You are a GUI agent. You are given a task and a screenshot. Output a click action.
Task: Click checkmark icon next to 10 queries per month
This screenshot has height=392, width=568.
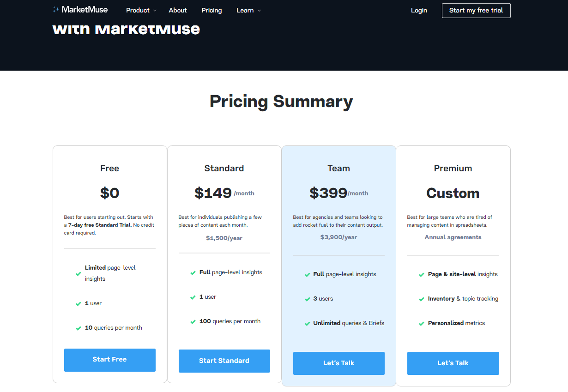(79, 328)
